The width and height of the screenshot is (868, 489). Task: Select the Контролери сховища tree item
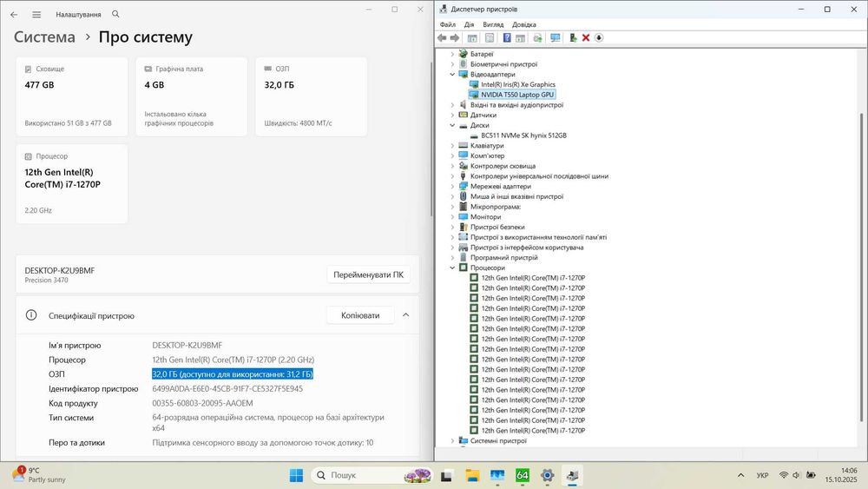pos(503,166)
